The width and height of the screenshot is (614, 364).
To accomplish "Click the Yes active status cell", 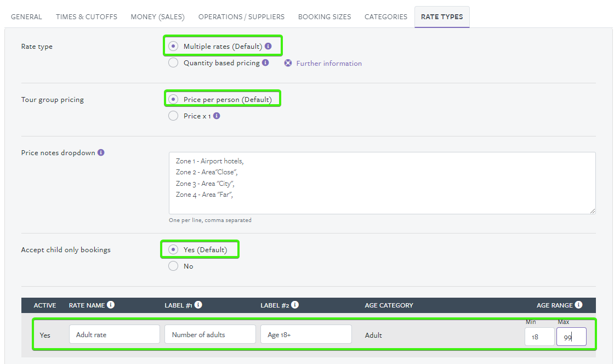I will 45,335.
